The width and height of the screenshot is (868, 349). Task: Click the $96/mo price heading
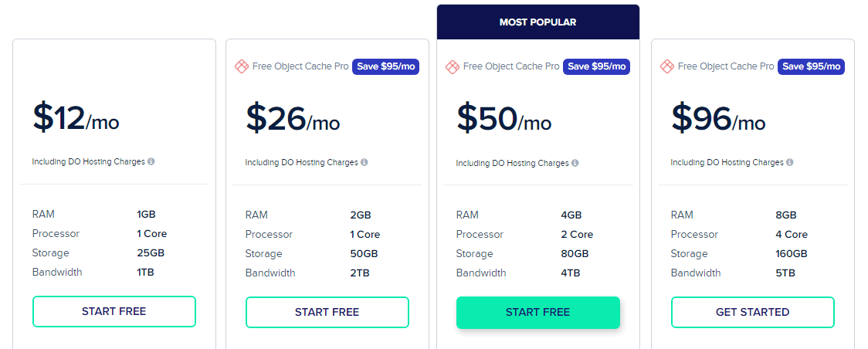(718, 118)
